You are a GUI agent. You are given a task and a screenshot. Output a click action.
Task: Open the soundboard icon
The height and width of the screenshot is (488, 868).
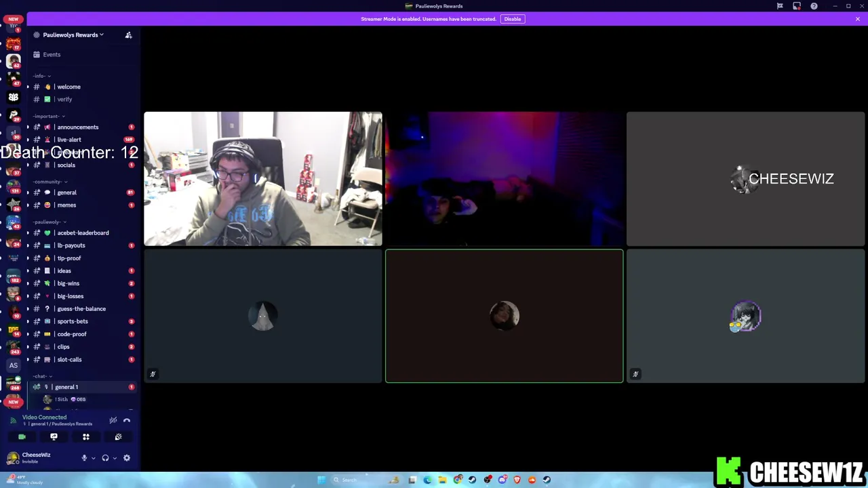point(118,437)
